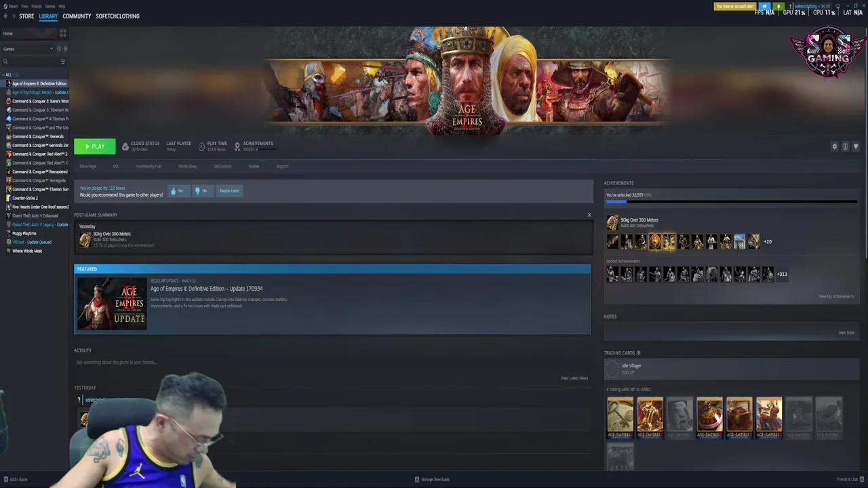Click the Maybe Later button
Viewport: 868px width, 488px height.
pos(229,190)
